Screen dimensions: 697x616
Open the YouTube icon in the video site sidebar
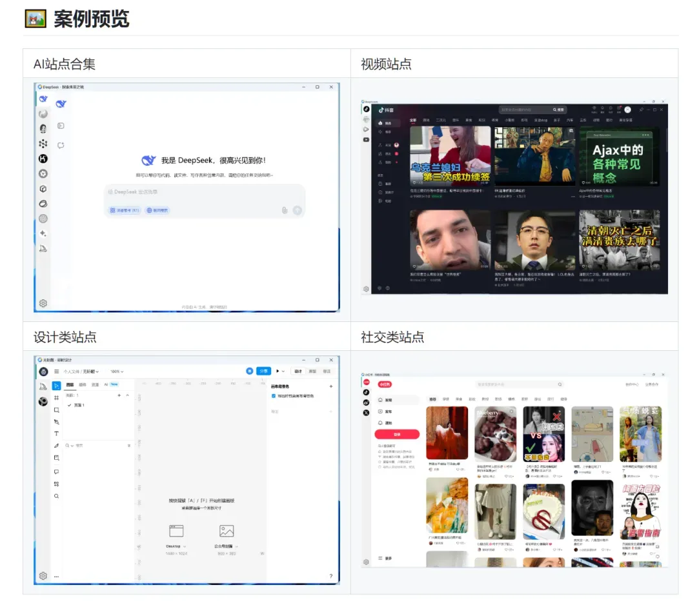click(x=367, y=139)
